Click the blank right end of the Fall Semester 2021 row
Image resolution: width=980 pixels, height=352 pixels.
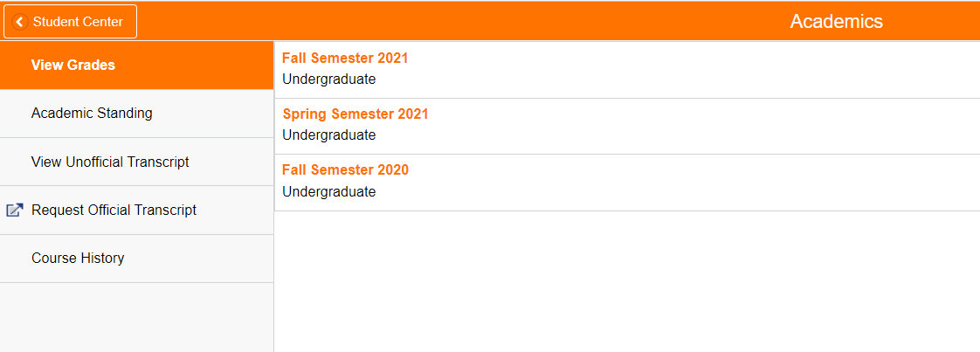click(x=786, y=70)
